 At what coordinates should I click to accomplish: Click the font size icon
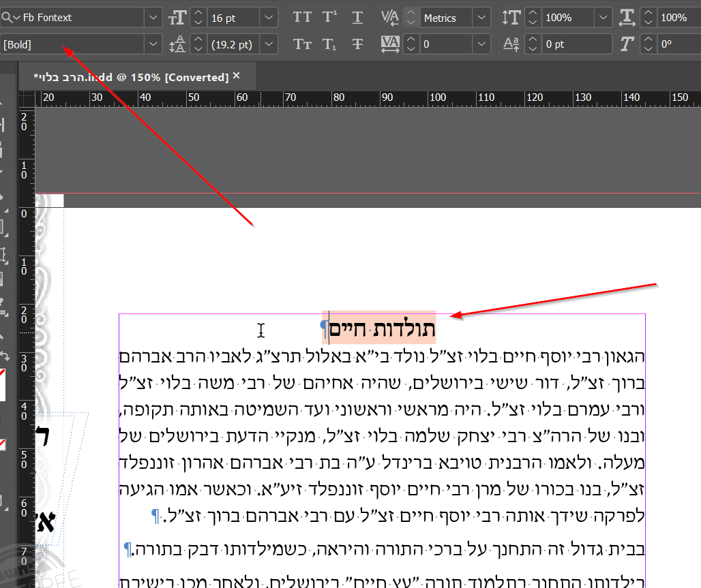click(177, 18)
